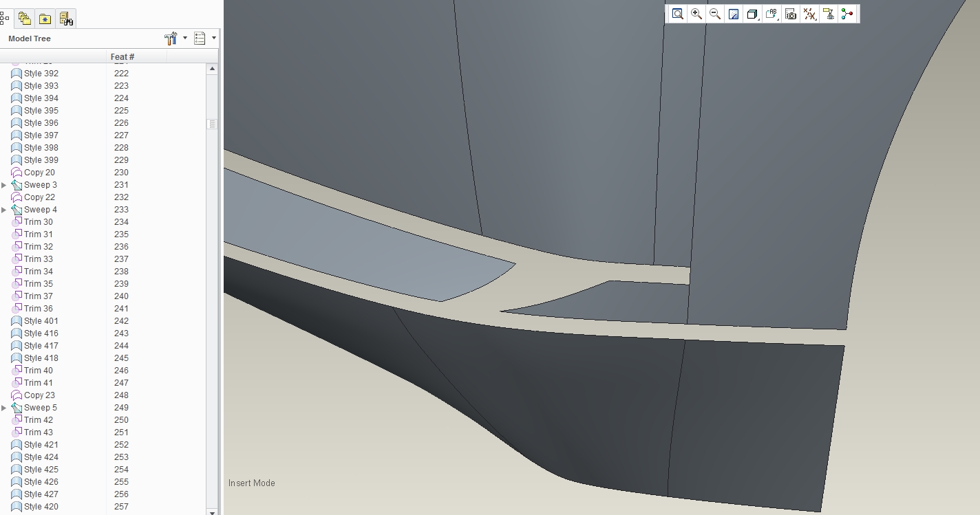Select the Style 426 feature
The image size is (980, 515).
[41, 482]
